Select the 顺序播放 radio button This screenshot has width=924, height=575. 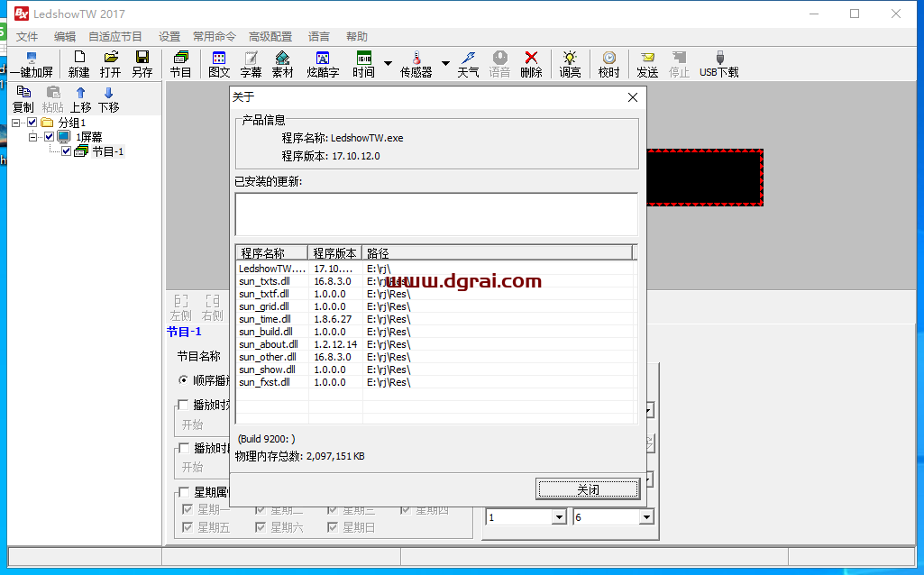[183, 380]
